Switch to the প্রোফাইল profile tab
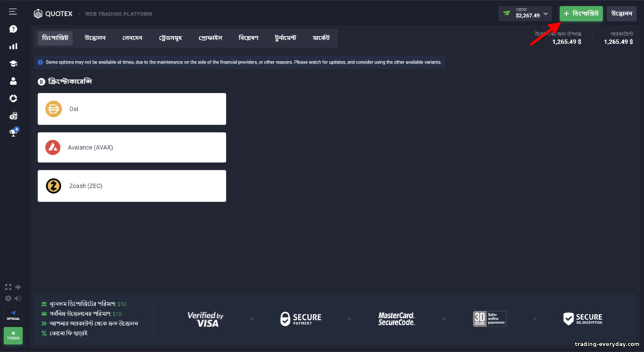Image resolution: width=644 pixels, height=352 pixels. [210, 38]
